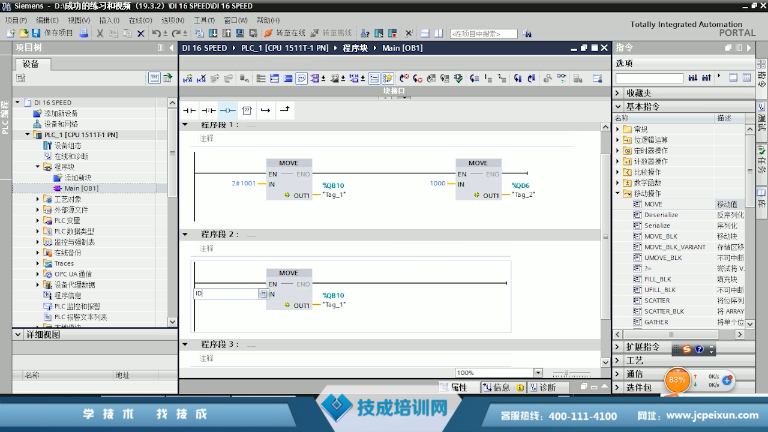The image size is (768, 432).
Task: Insert normally open contact from favorites
Action: pyautogui.click(x=189, y=110)
